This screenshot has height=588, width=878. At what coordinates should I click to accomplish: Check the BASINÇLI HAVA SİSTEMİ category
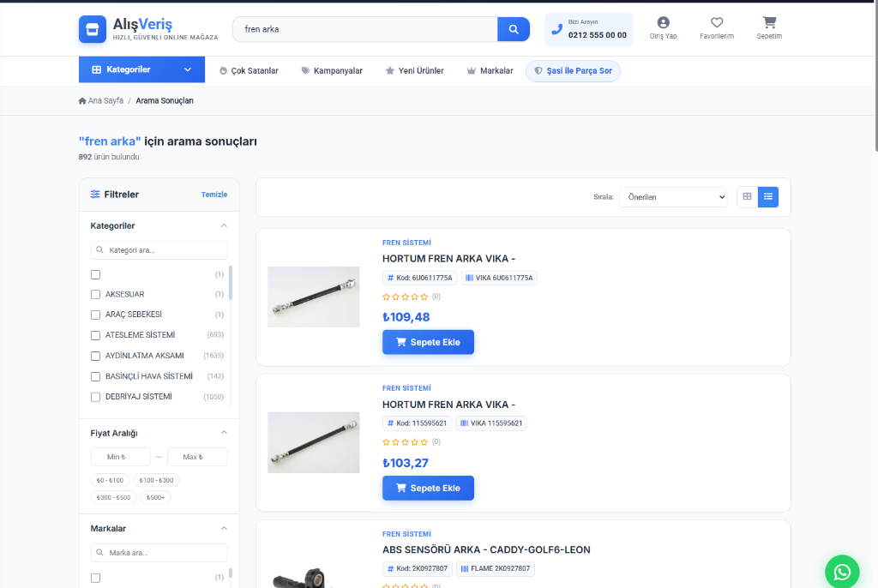(95, 376)
